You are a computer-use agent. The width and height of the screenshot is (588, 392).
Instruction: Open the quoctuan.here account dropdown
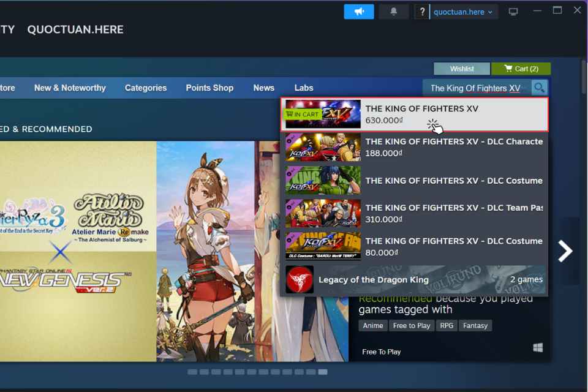tap(463, 12)
